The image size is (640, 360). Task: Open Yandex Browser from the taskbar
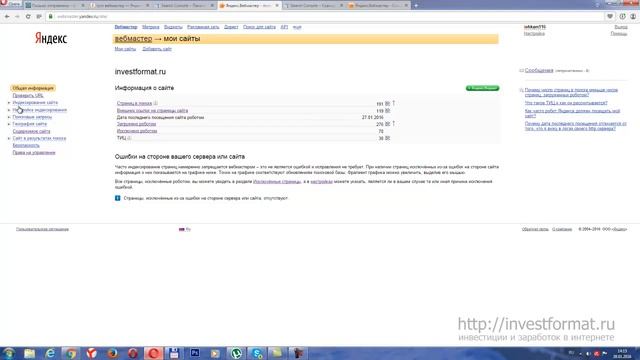(x=91, y=353)
